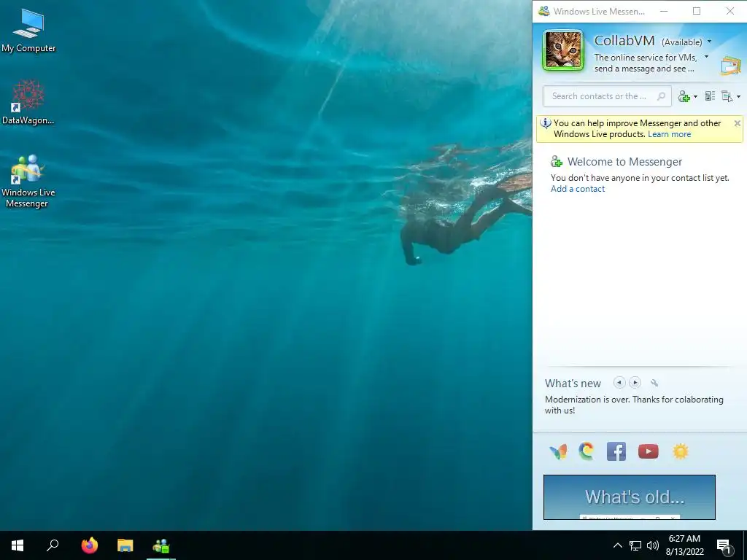
Task: Click the Messenger window title icon
Action: coord(543,11)
